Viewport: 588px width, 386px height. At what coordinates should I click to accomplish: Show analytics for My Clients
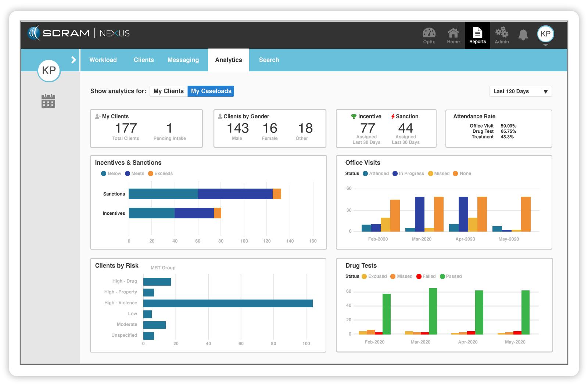point(169,91)
